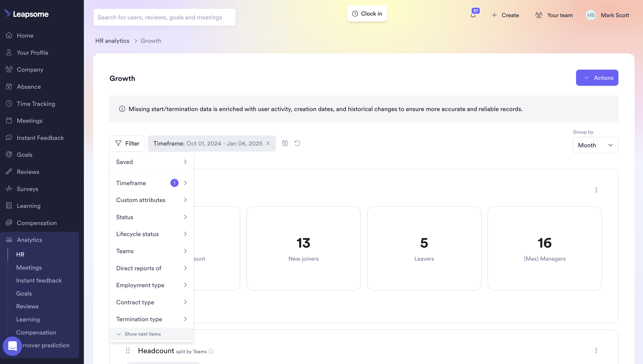Select Goals under Analytics

24,293
